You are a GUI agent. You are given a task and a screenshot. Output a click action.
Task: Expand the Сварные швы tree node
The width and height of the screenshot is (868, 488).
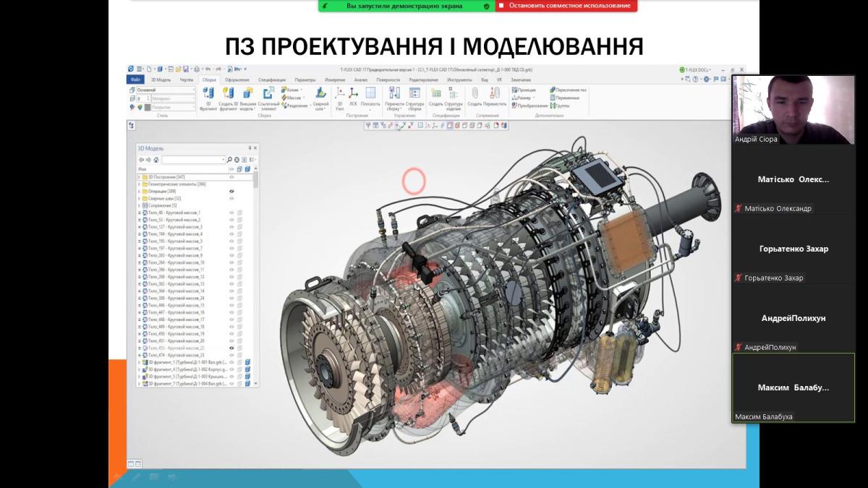click(139, 198)
